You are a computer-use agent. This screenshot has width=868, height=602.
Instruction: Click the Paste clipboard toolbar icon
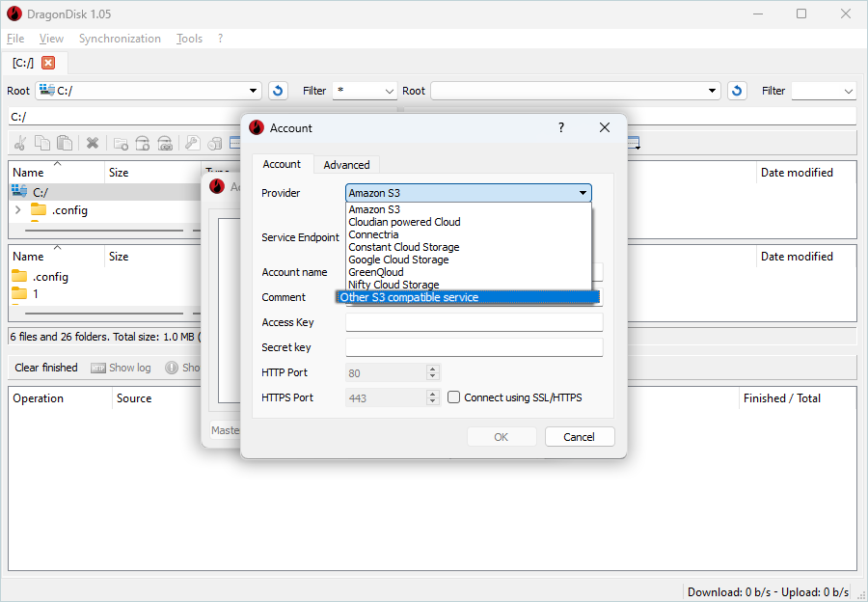65,144
